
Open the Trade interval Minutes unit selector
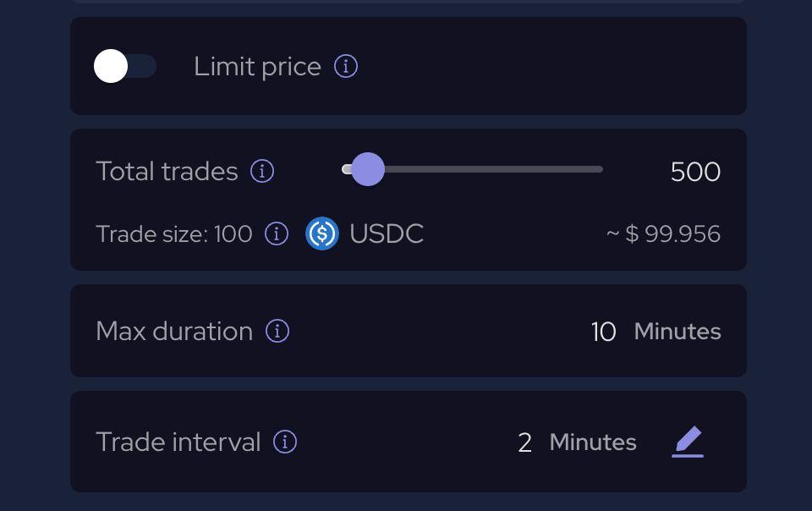click(x=593, y=442)
